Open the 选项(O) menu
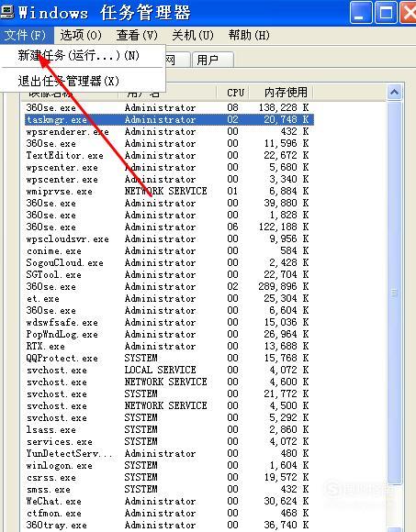This screenshot has height=532, width=416. [81, 35]
